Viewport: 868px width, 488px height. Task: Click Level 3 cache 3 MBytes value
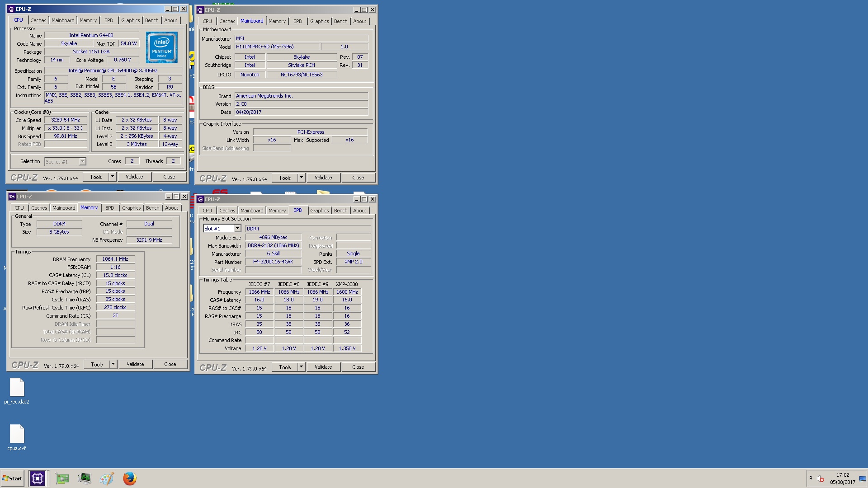click(137, 144)
